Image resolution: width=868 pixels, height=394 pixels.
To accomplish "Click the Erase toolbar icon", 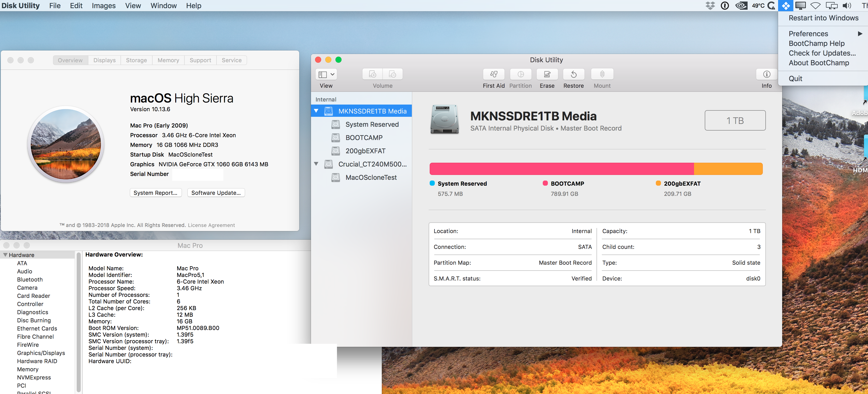I will (547, 74).
